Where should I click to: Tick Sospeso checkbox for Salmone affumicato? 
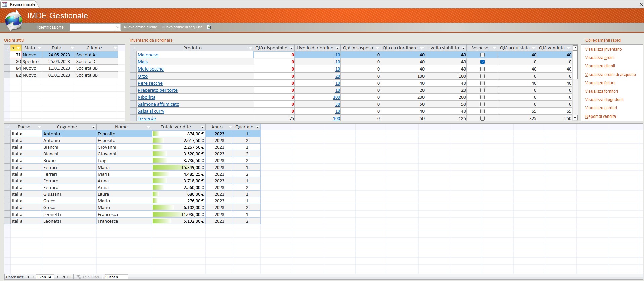482,104
